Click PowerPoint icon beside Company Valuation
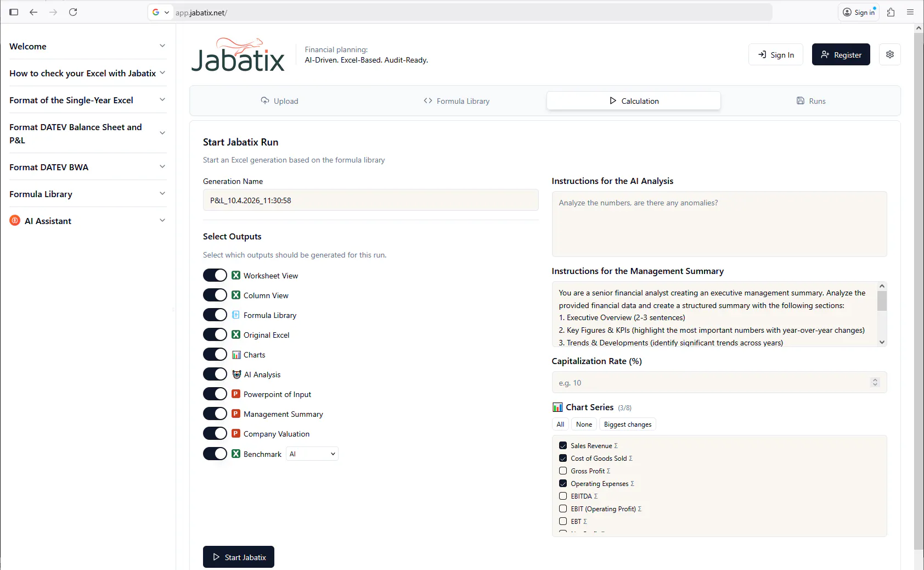Screen dimensions: 924x570 click(236, 433)
